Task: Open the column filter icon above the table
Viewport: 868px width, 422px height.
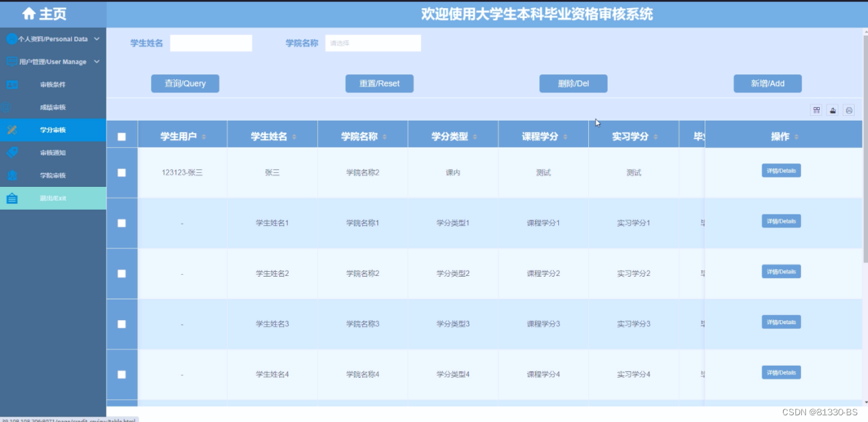Action: tap(816, 111)
